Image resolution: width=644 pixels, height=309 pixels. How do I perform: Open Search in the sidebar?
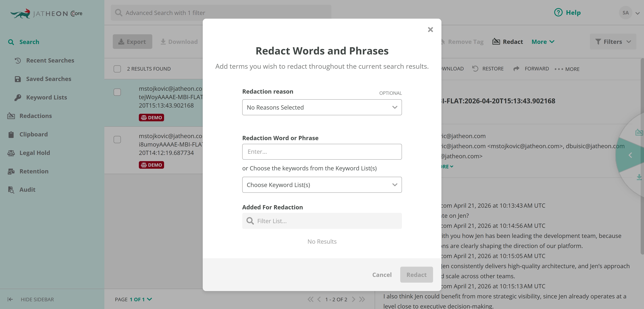pyautogui.click(x=29, y=42)
